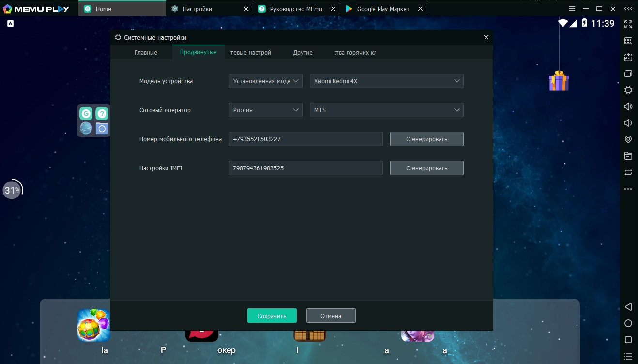
Task: Click the Отмена button
Action: pos(331,316)
